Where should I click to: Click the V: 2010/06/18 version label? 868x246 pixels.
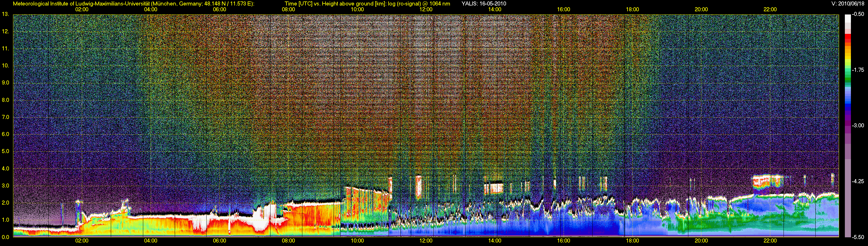click(848, 4)
